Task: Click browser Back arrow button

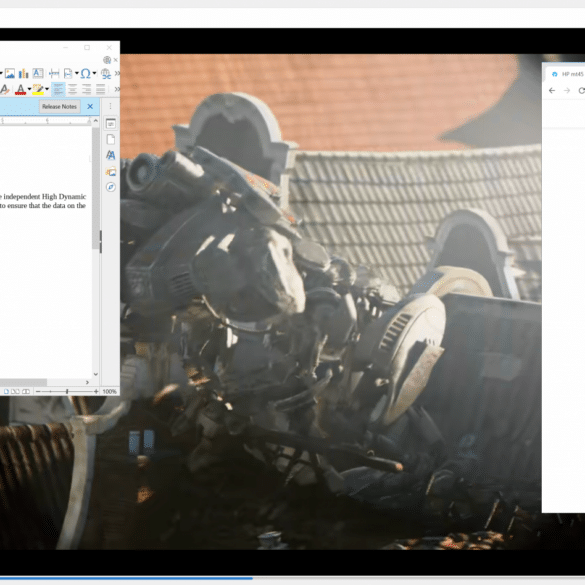Action: [x=552, y=90]
